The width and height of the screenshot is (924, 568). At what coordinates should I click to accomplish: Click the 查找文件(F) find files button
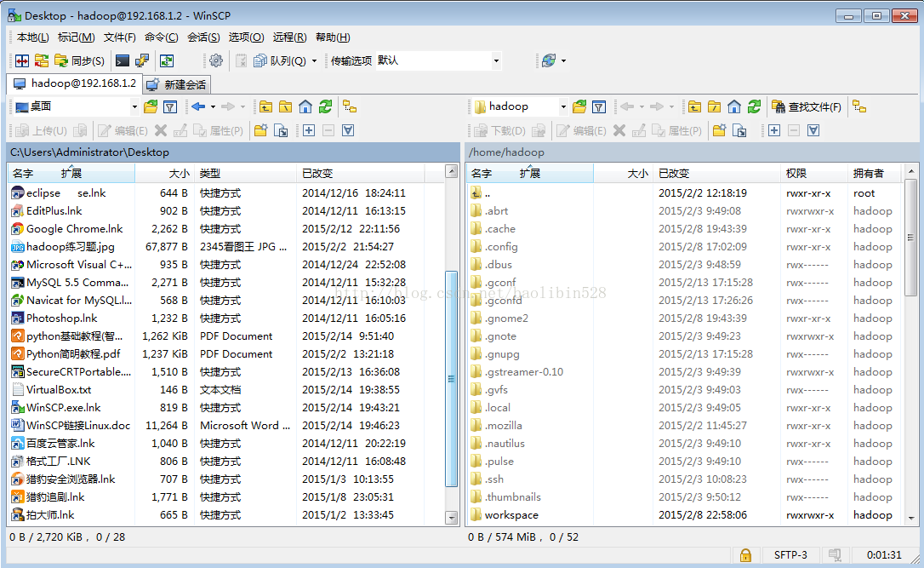[x=807, y=106]
